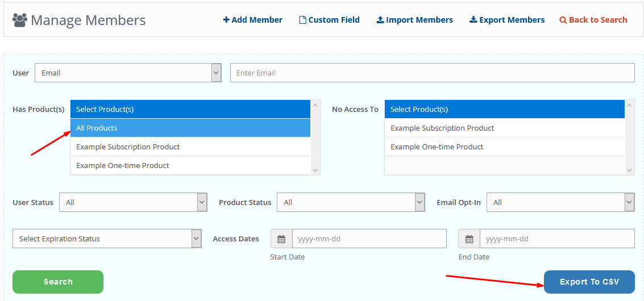Open the Import Members link
Image resolution: width=644 pixels, height=301 pixels.
coord(415,20)
